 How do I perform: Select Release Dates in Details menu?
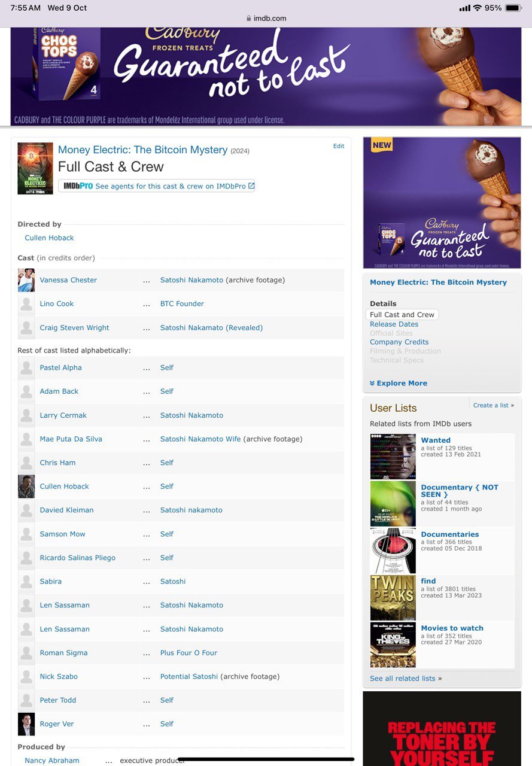[394, 324]
